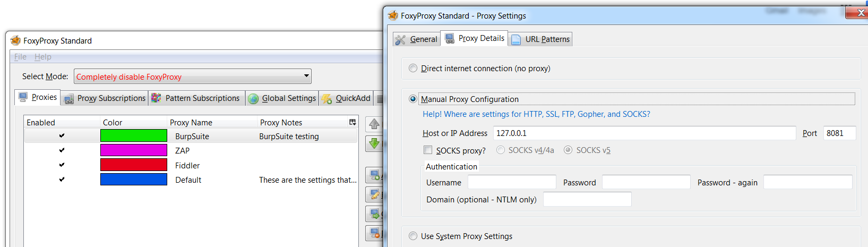This screenshot has height=247, width=868.
Task: Click the red Fiddler color swatch
Action: tap(134, 165)
